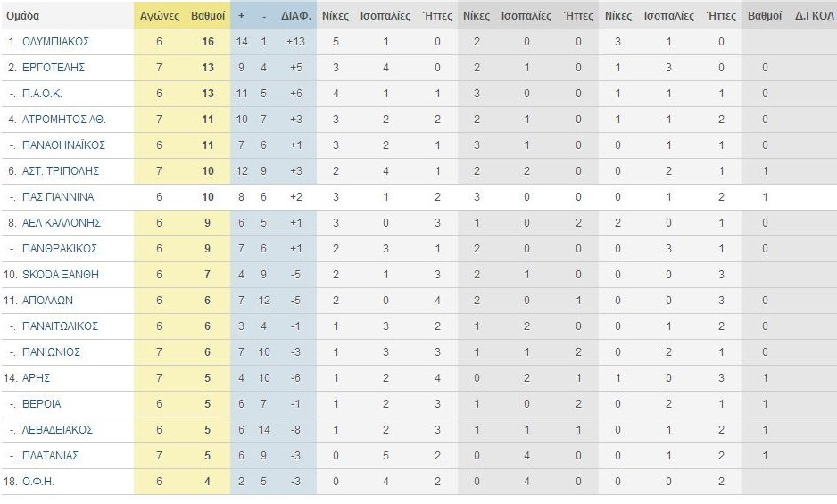Select the SKODA ΞΑΝΘΗ team name
Image resolution: width=837 pixels, height=504 pixels.
61,275
